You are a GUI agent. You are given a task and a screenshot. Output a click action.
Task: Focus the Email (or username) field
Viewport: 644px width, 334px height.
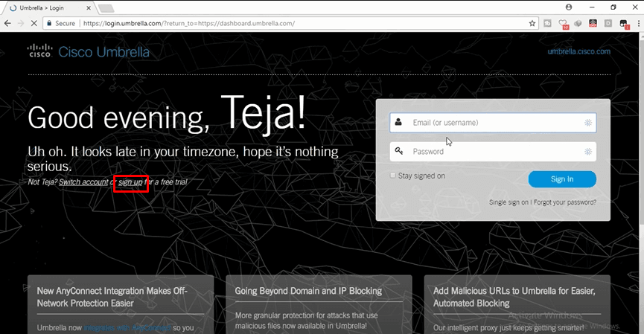tap(493, 123)
